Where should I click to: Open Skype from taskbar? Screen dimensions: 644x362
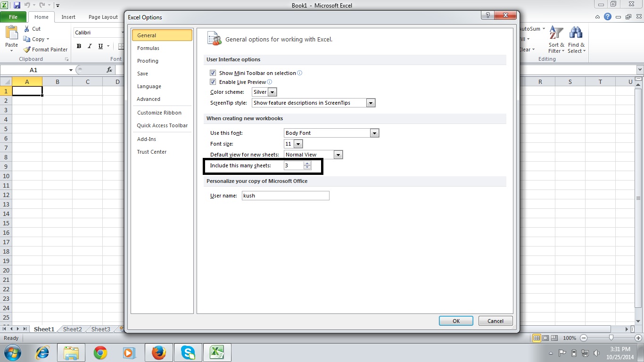click(x=188, y=352)
